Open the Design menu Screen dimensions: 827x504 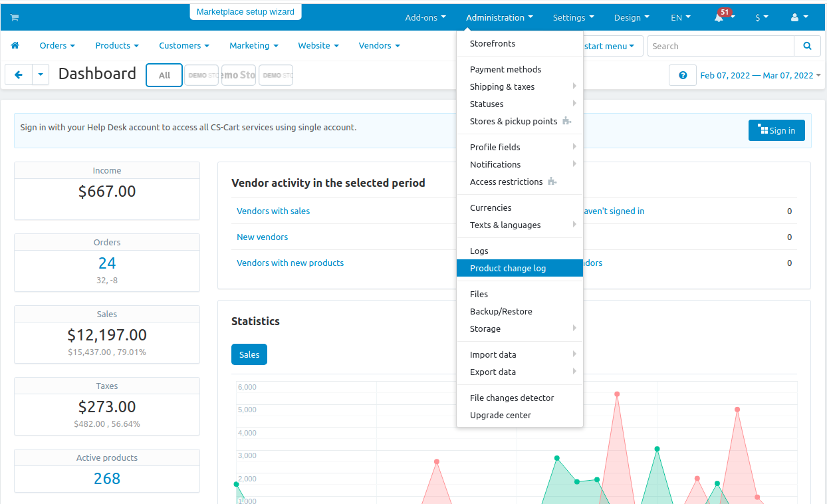tap(632, 18)
